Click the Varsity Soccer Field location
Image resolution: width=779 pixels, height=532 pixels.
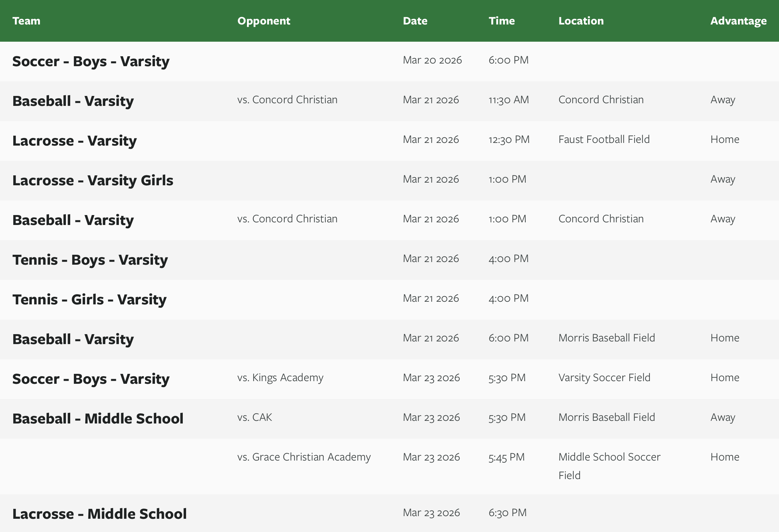coord(604,377)
